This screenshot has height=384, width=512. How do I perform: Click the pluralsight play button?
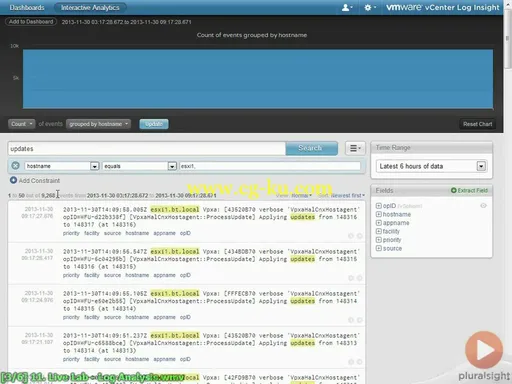[x=484, y=350]
